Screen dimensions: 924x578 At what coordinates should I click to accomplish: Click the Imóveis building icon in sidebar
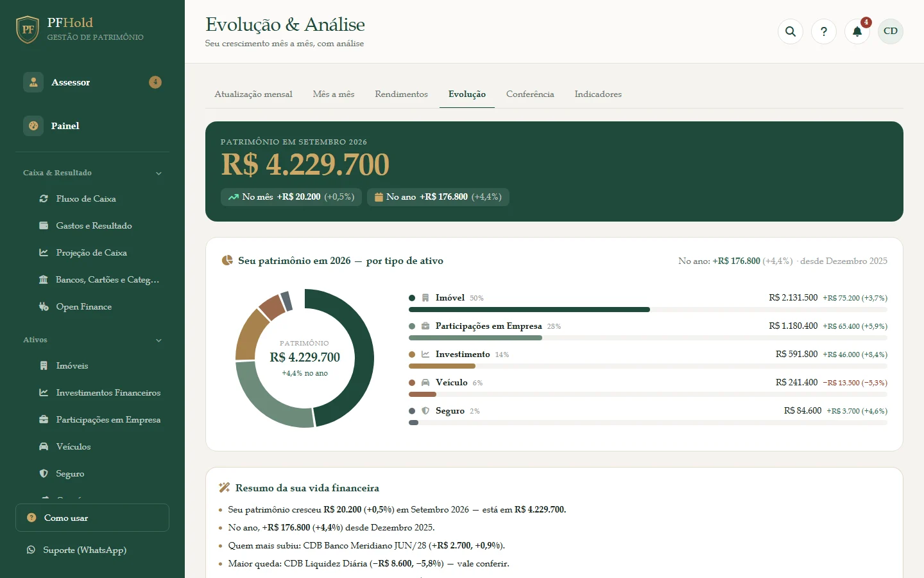[44, 365]
